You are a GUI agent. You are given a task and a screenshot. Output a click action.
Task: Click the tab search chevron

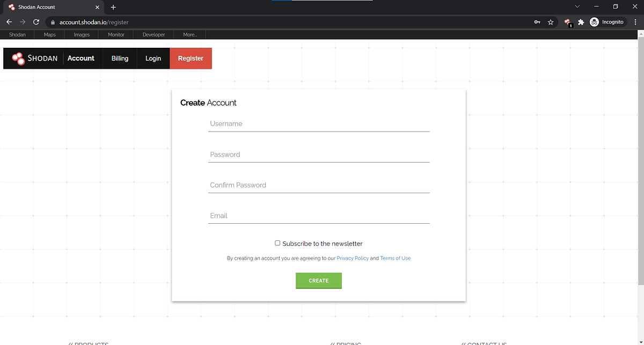(x=577, y=6)
